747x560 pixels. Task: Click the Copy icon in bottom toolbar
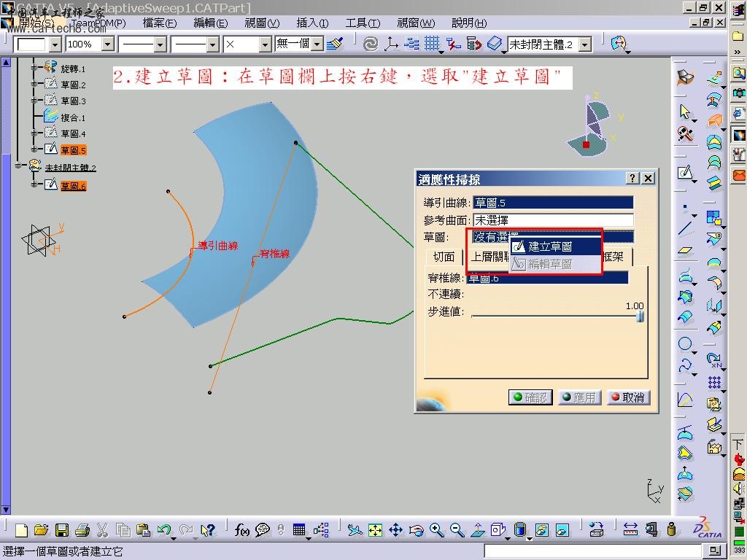[x=123, y=529]
